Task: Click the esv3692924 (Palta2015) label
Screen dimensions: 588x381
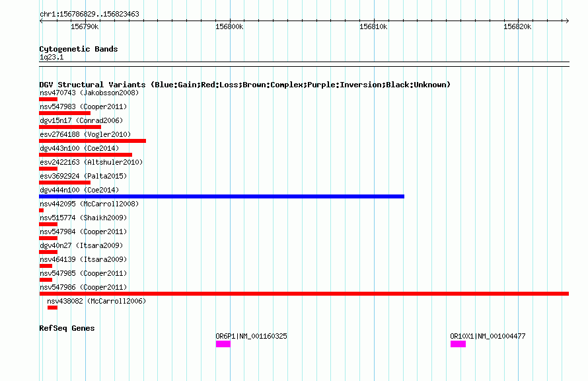Action: pos(83,176)
